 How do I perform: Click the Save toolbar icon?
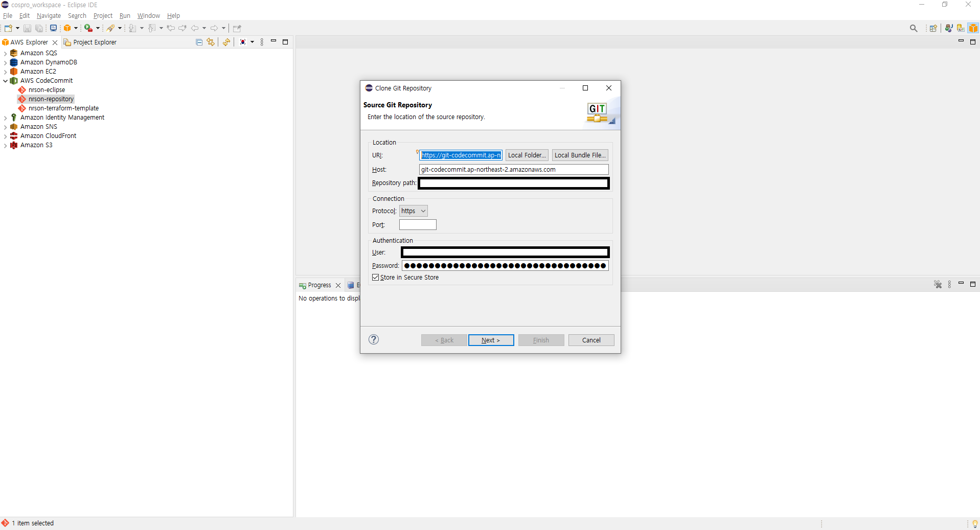(28, 28)
